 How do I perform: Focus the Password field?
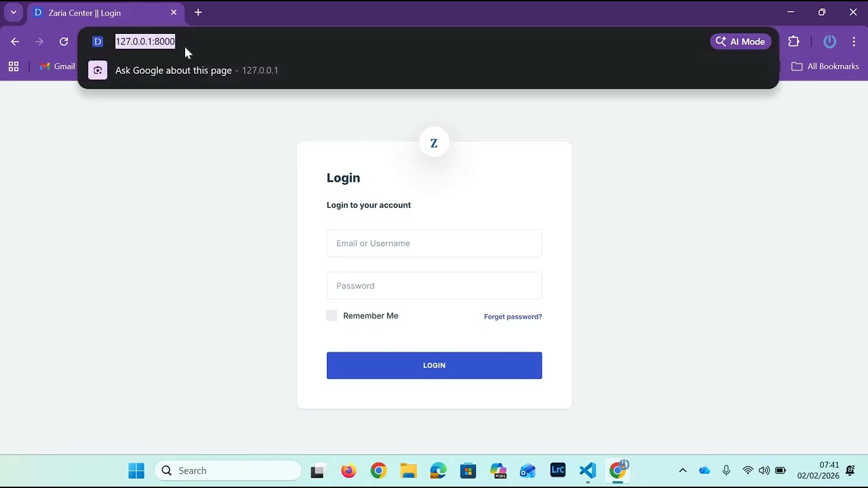(434, 285)
